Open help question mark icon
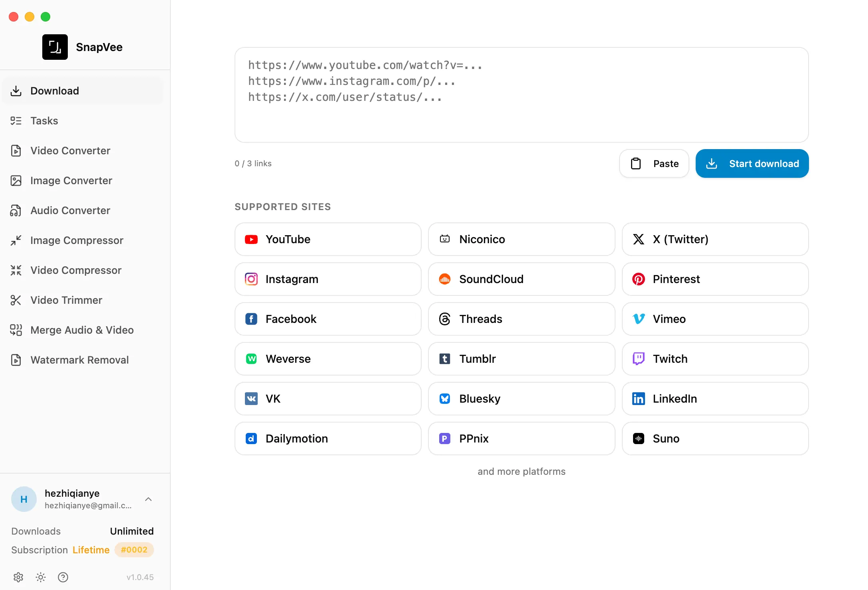The image size is (868, 590). tap(63, 577)
